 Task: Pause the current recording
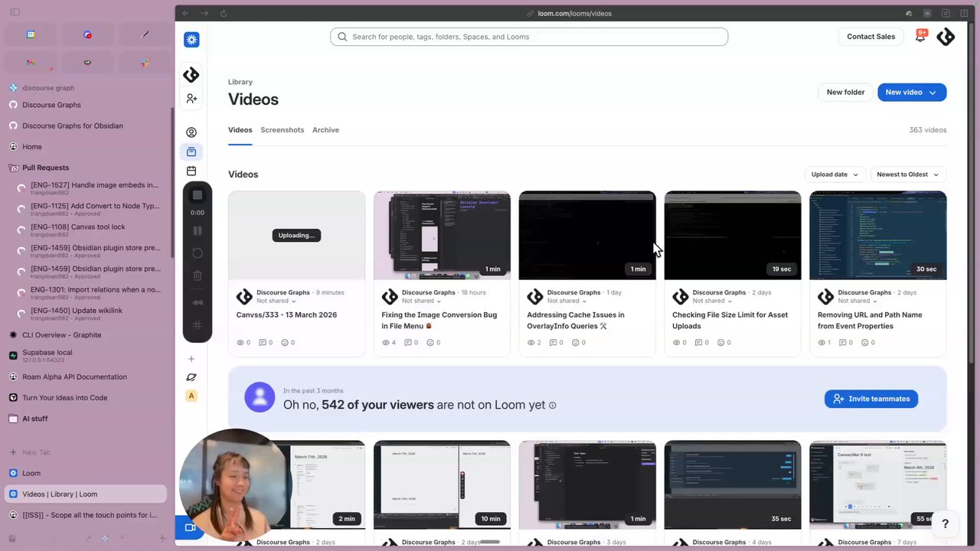[x=198, y=230]
